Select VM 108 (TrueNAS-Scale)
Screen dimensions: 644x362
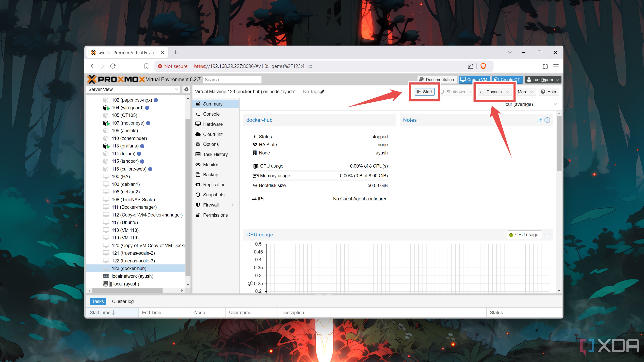[x=133, y=199]
